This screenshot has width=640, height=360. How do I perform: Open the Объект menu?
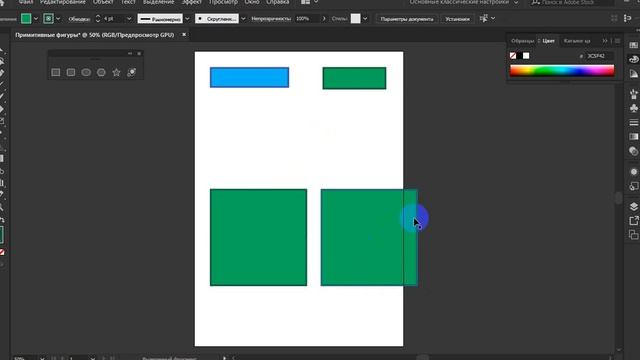pyautogui.click(x=103, y=2)
